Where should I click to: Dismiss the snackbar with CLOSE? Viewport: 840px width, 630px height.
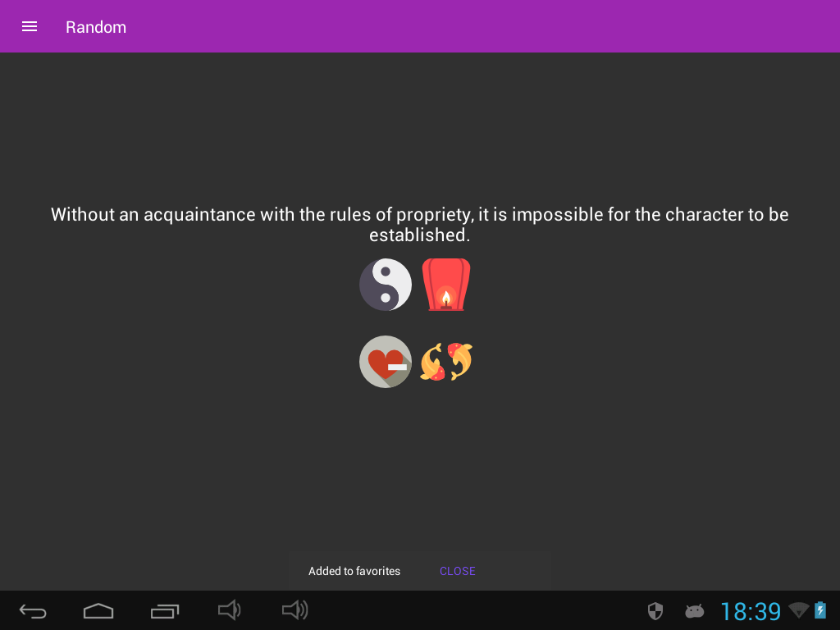pos(458,571)
